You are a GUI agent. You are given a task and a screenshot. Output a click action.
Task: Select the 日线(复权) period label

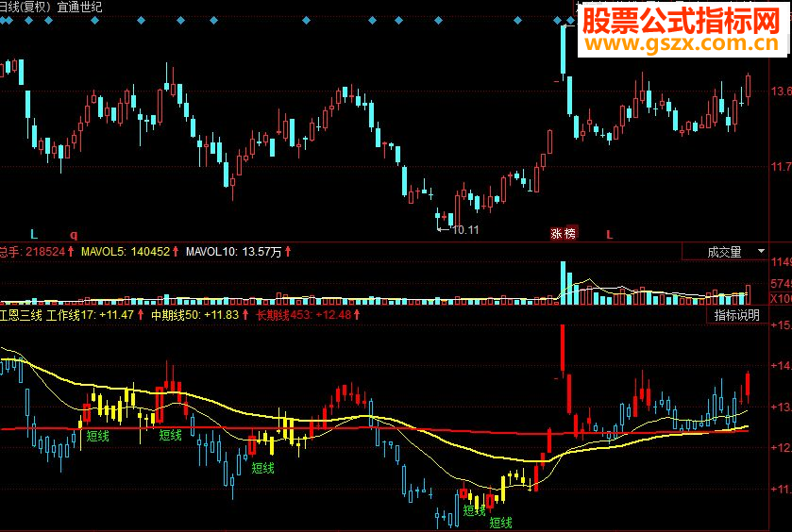(25, 7)
